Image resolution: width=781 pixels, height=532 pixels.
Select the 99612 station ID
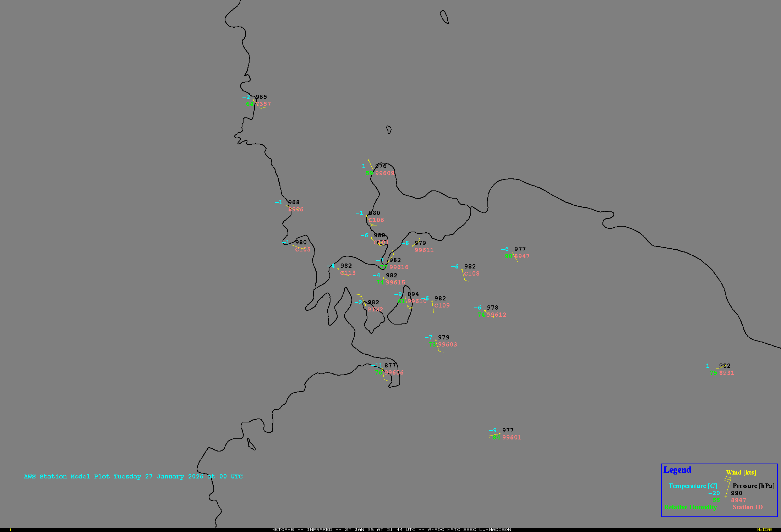tap(497, 315)
